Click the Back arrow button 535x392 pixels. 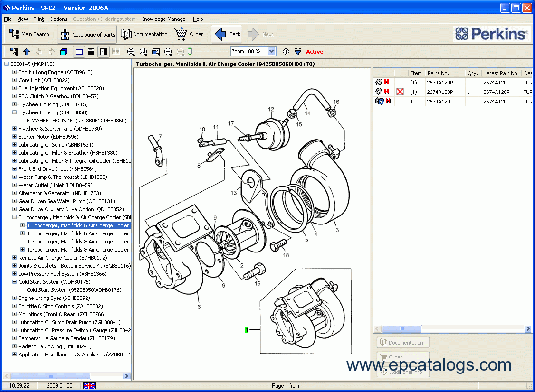pos(227,34)
